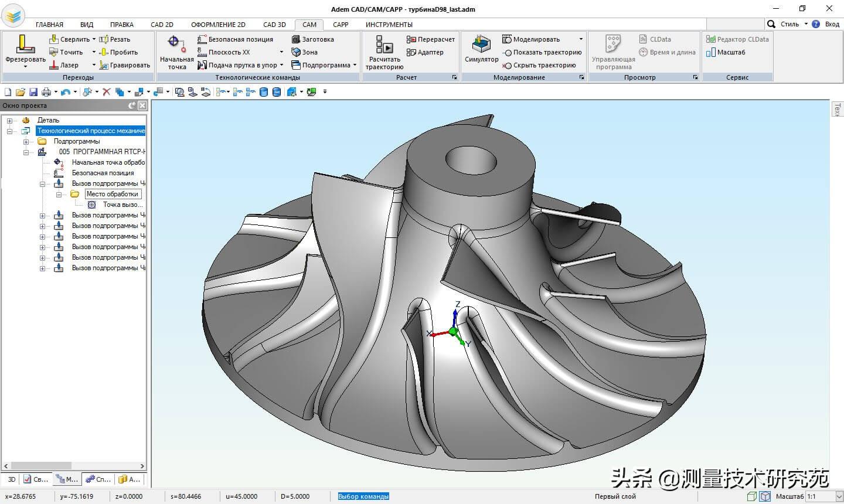Open the ИНСТРУМЕНТЫ ribbon tab
Viewport: 844px width, 504px height.
(x=389, y=25)
